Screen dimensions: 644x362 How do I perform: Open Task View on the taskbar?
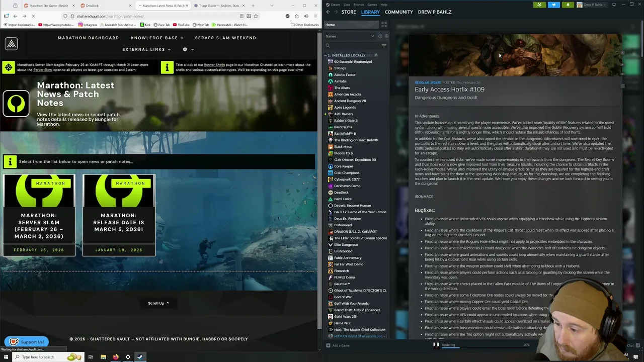click(x=90, y=357)
